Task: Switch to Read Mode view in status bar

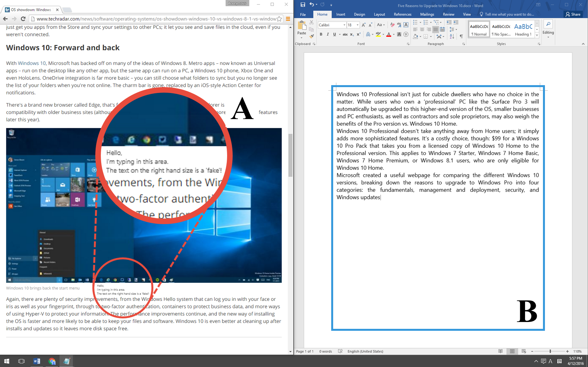Action: tap(501, 351)
